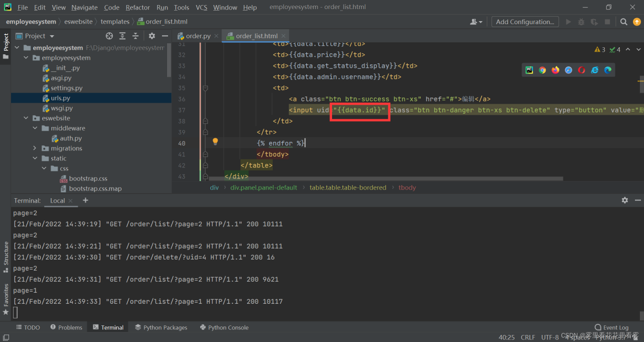Select asgi.py in the project tree
The width and height of the screenshot is (644, 342).
[61, 78]
